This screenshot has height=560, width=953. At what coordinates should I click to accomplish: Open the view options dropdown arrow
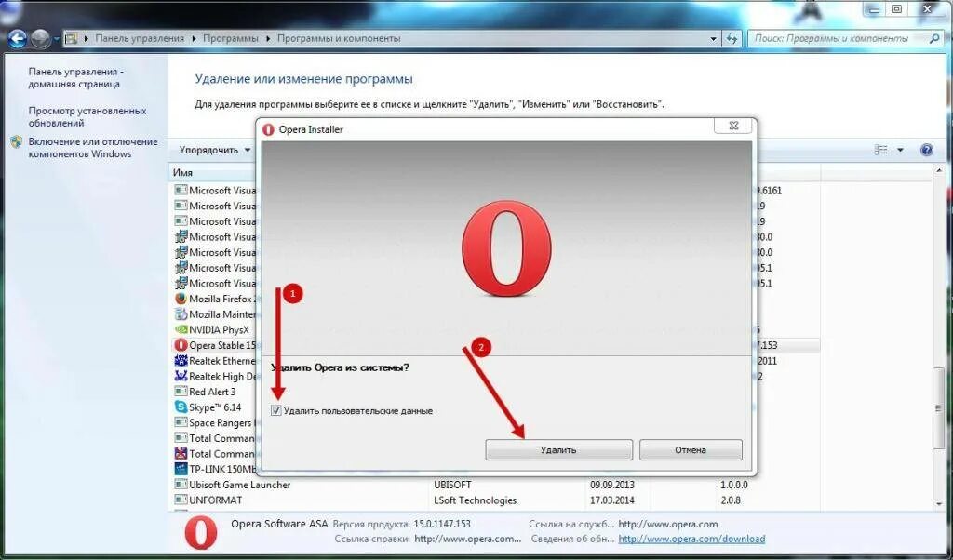click(x=900, y=150)
